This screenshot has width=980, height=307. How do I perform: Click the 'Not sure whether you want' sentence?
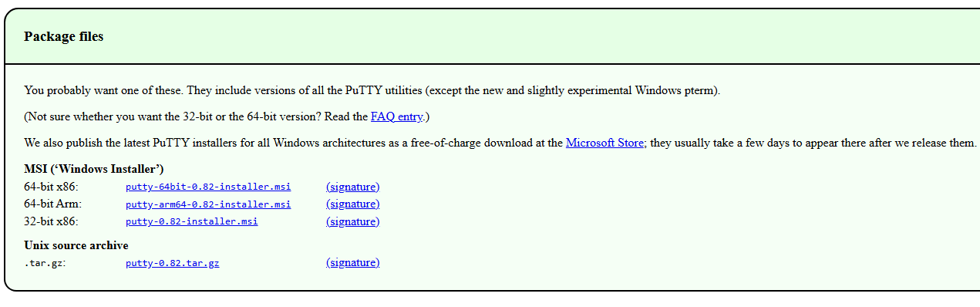pos(227,116)
